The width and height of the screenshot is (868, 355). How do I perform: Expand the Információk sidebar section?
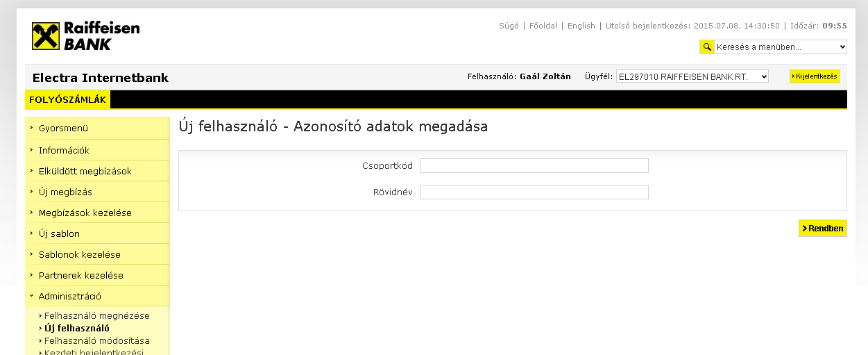(97, 150)
